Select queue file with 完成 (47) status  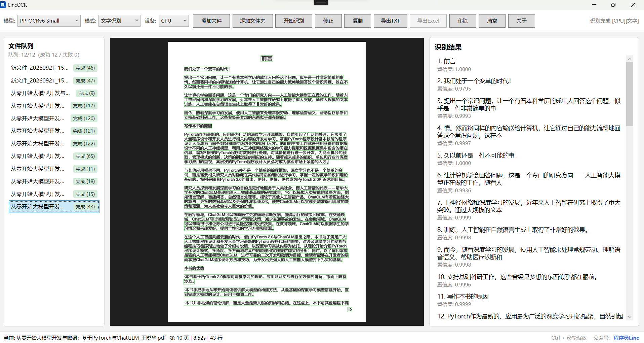[x=54, y=81]
